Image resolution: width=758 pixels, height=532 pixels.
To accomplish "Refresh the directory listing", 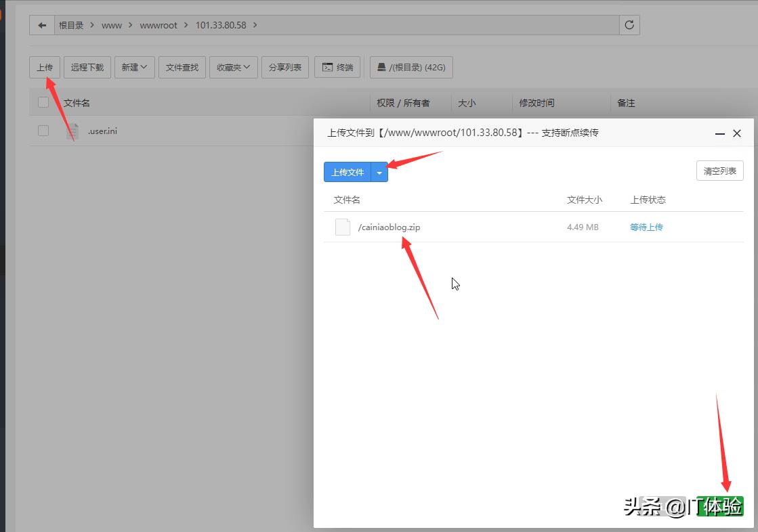I will pyautogui.click(x=629, y=25).
